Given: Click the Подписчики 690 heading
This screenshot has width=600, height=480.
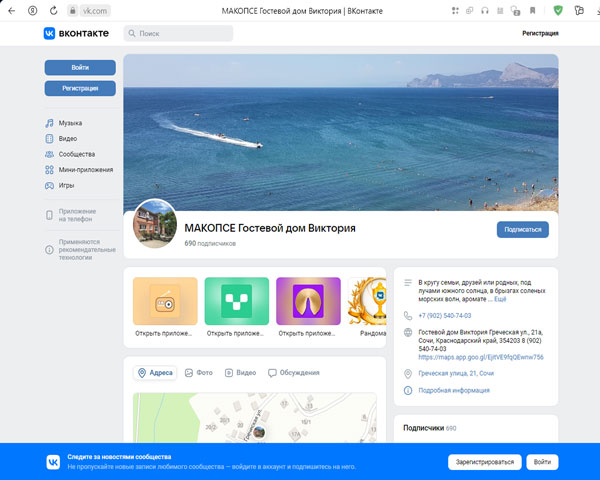Looking at the screenshot, I should click(x=430, y=428).
